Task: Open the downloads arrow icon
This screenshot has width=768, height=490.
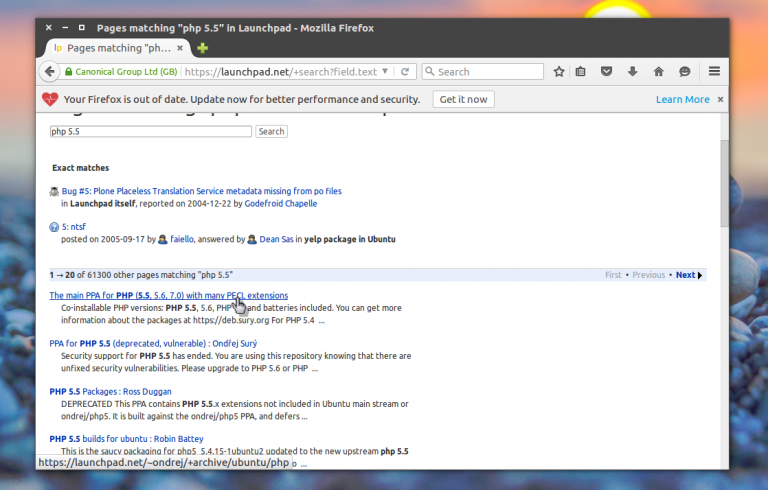Action: (x=632, y=72)
